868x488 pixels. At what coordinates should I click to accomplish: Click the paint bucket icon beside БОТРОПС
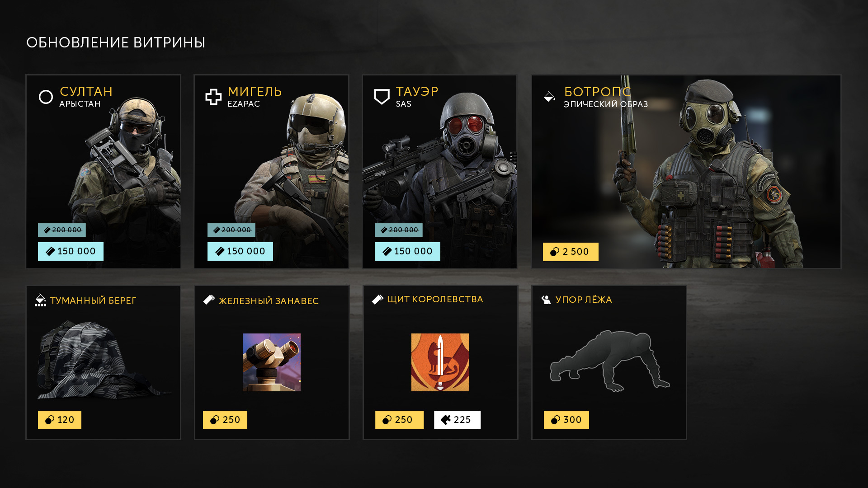click(549, 96)
